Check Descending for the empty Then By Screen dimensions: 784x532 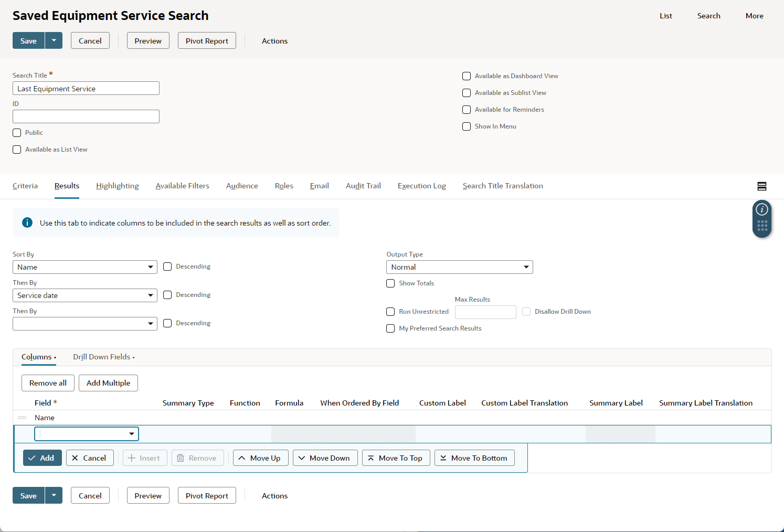pyautogui.click(x=167, y=323)
